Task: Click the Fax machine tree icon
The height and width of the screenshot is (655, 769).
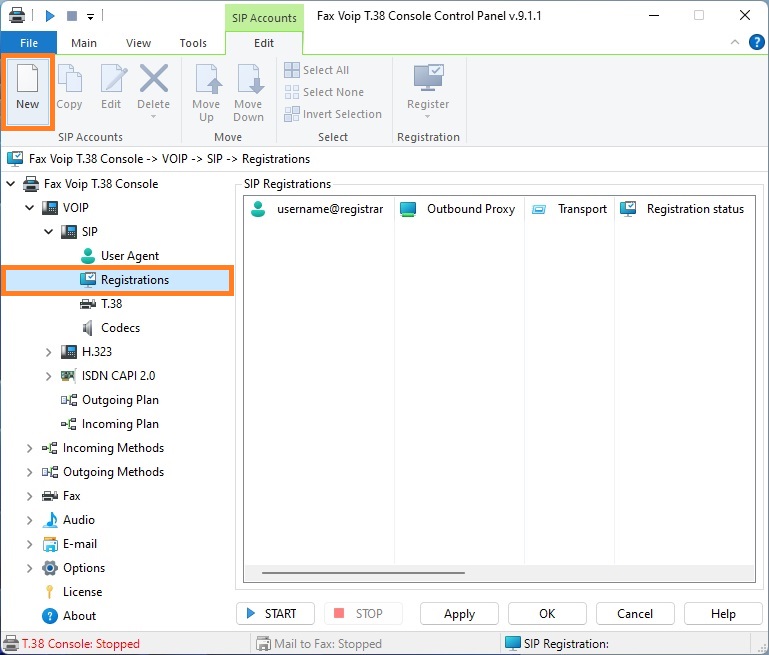Action: pos(50,496)
